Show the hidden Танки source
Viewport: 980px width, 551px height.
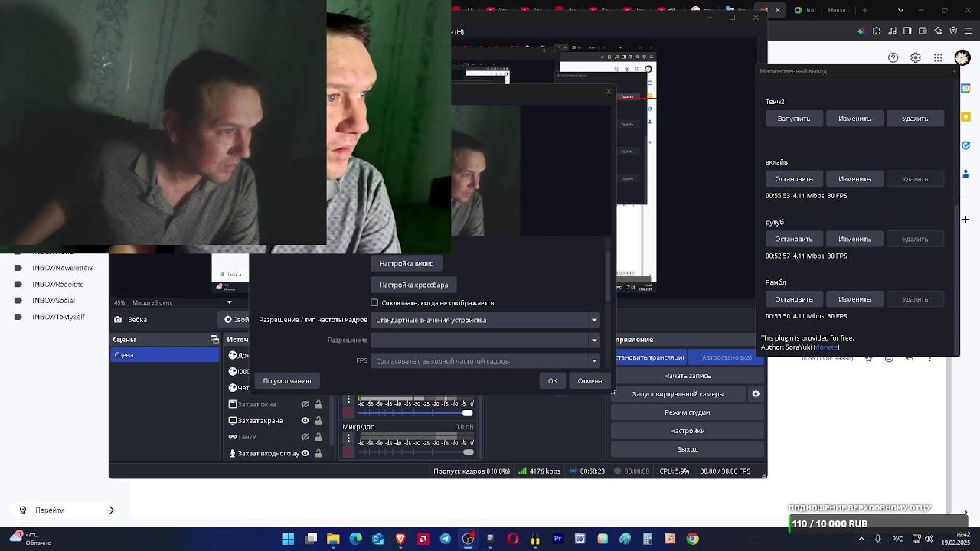click(305, 437)
